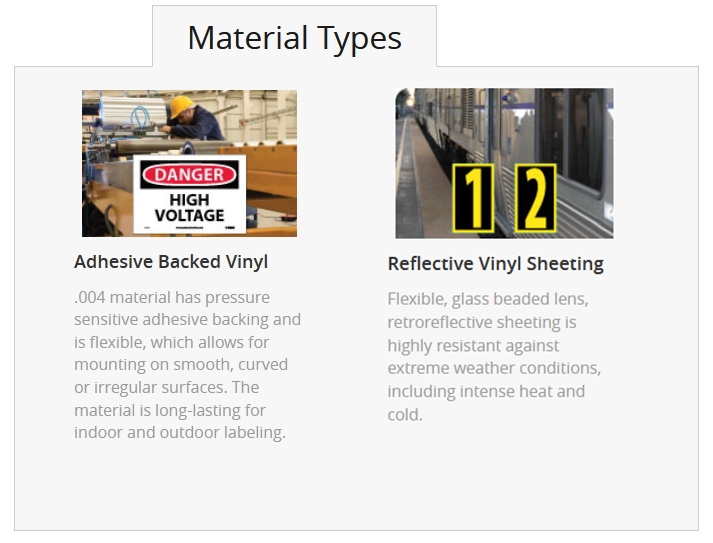Click the train platform in photo
Image resolution: width=713 pixels, height=543 pixels.
[x=421, y=182]
